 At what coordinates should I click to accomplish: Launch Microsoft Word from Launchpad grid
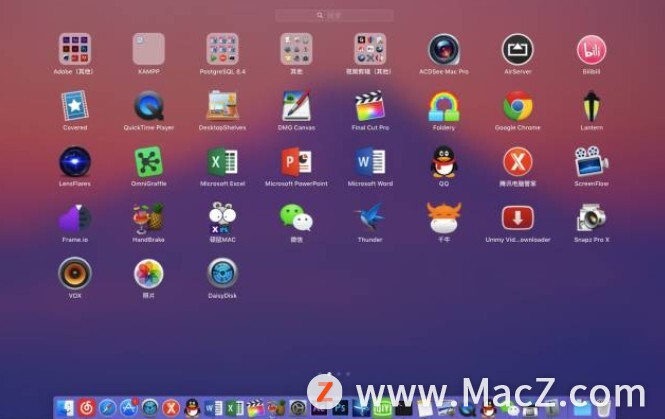click(370, 162)
